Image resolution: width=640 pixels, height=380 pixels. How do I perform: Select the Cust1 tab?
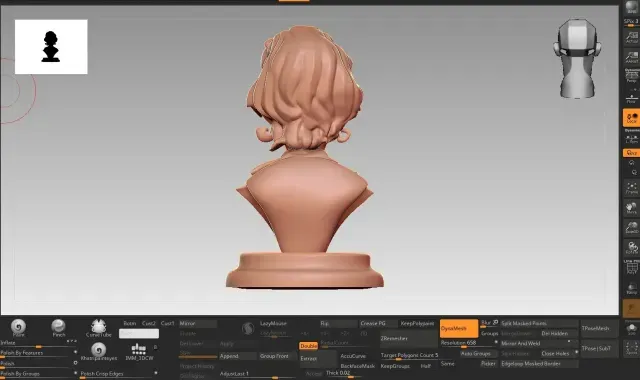[x=167, y=323]
